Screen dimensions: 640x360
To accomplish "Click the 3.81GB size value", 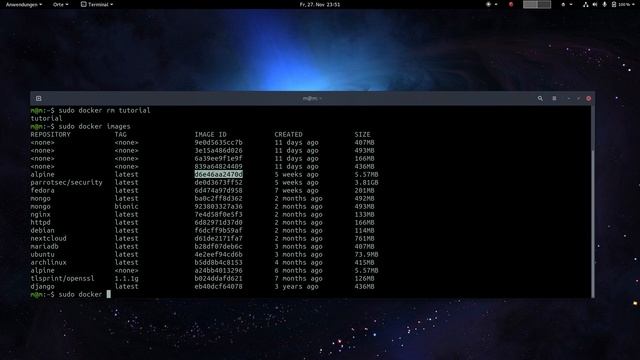I will pos(366,182).
